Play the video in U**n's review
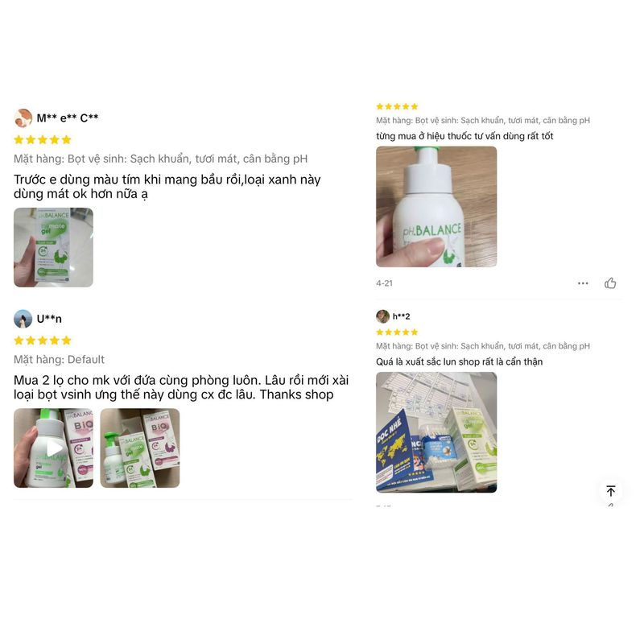 click(x=53, y=448)
